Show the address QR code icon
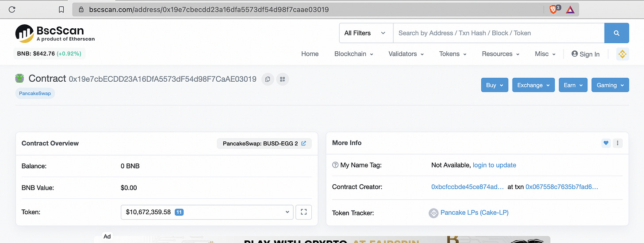 (x=283, y=80)
